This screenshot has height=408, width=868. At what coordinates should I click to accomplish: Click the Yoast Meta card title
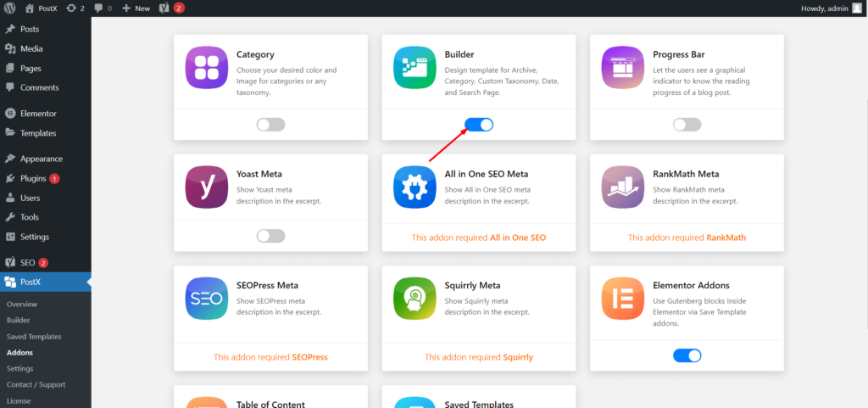(259, 174)
